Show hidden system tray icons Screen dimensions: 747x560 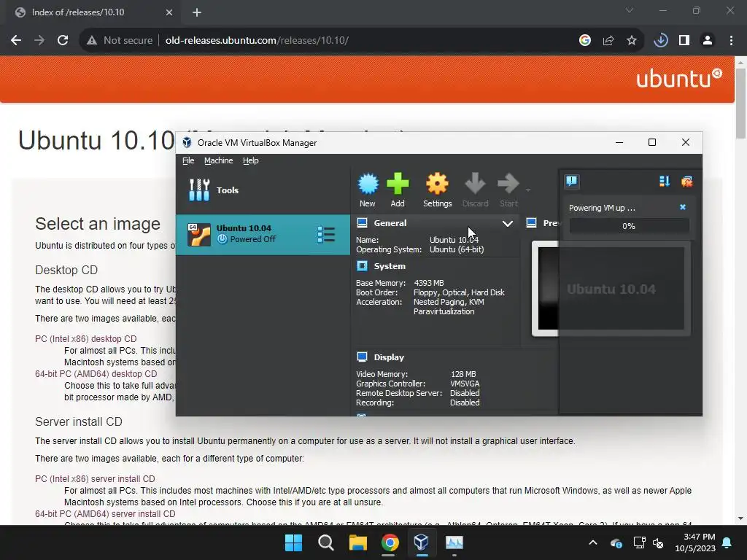pyautogui.click(x=593, y=542)
